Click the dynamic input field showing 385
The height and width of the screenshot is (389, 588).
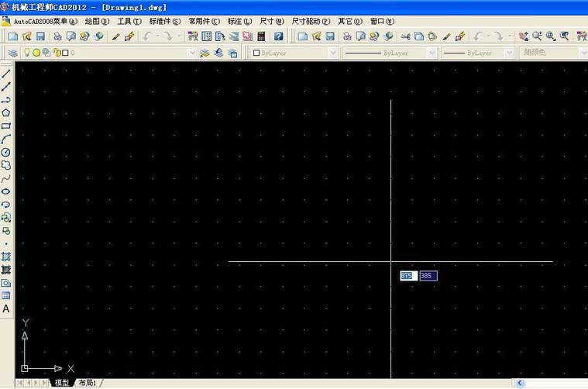(x=428, y=276)
